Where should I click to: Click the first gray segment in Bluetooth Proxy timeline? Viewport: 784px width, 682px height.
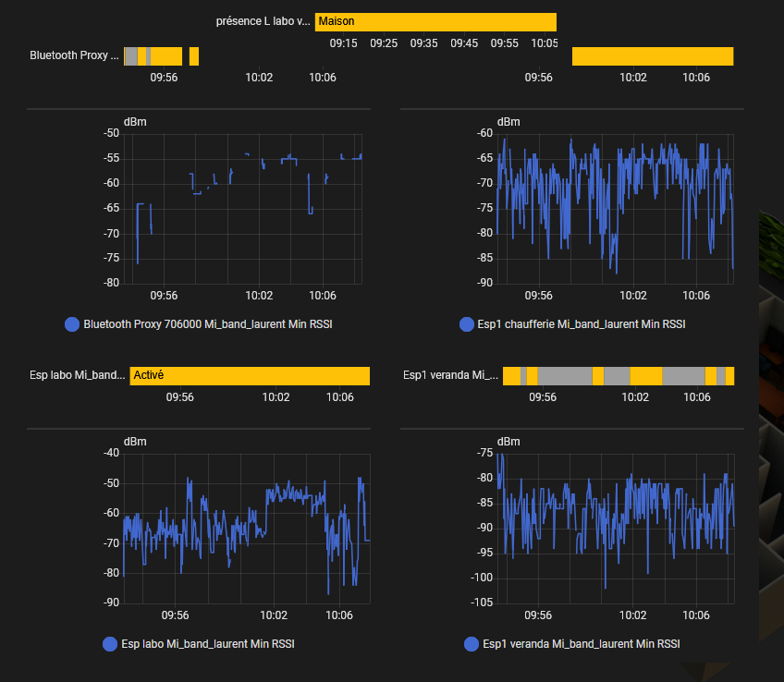pos(130,56)
